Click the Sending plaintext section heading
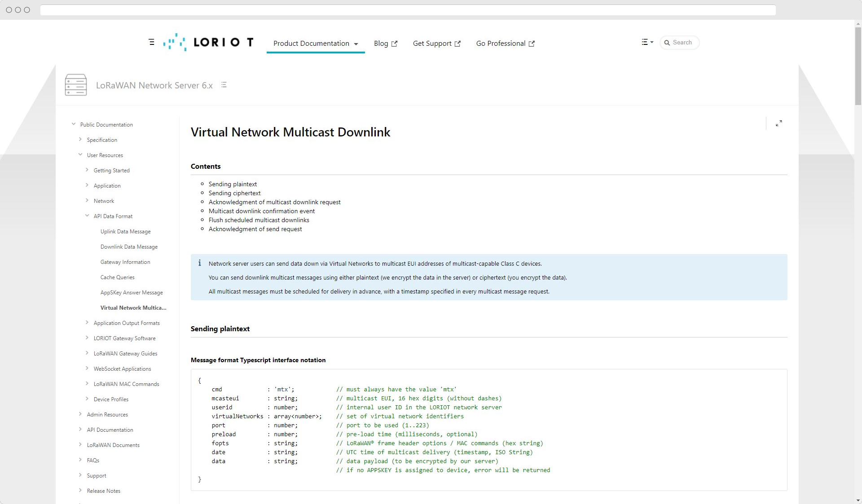The height and width of the screenshot is (504, 862). (x=220, y=329)
